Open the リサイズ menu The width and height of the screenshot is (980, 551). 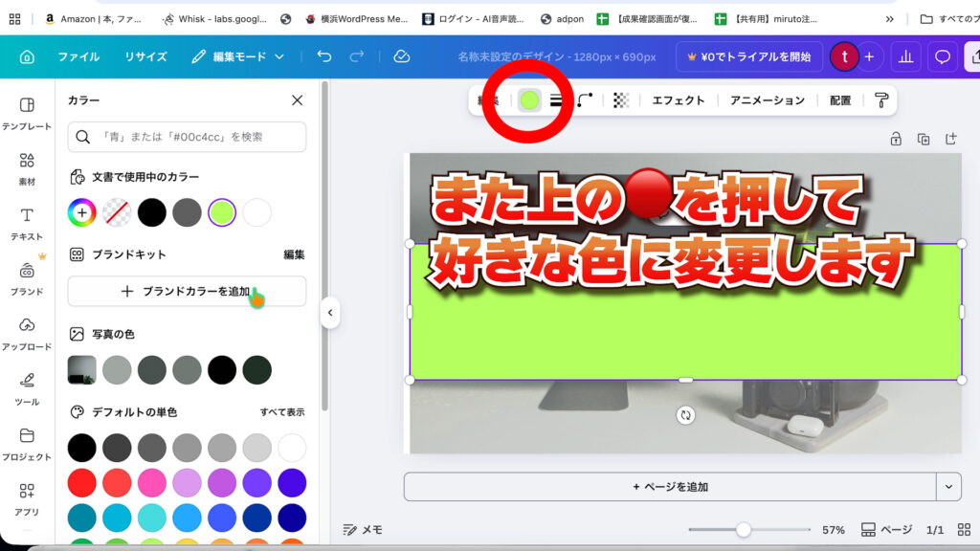(x=145, y=56)
